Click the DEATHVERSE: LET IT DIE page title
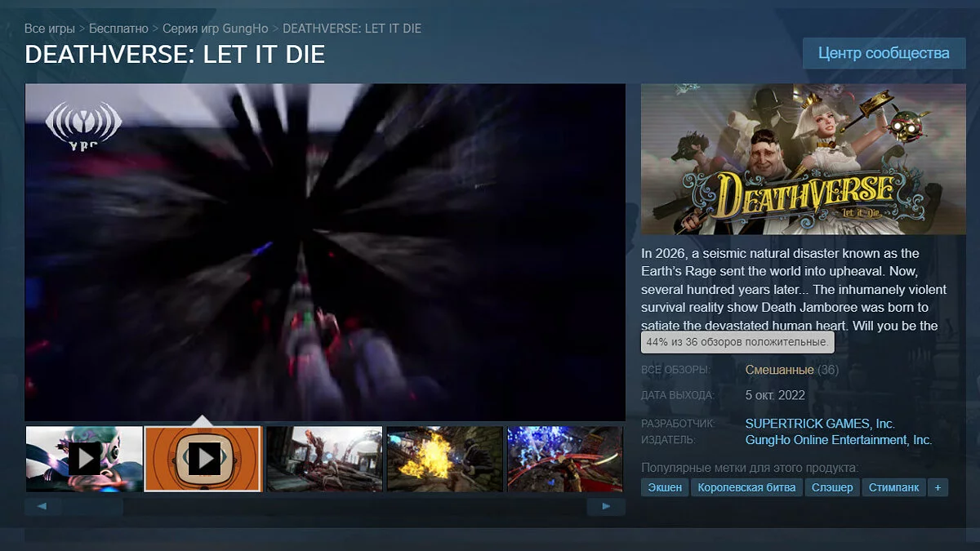 pos(175,54)
